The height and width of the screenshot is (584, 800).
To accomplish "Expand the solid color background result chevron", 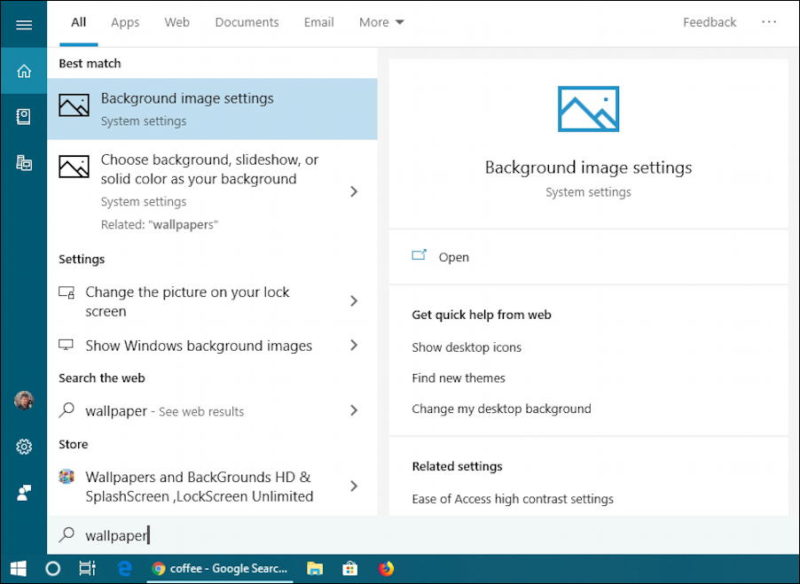I will click(352, 190).
